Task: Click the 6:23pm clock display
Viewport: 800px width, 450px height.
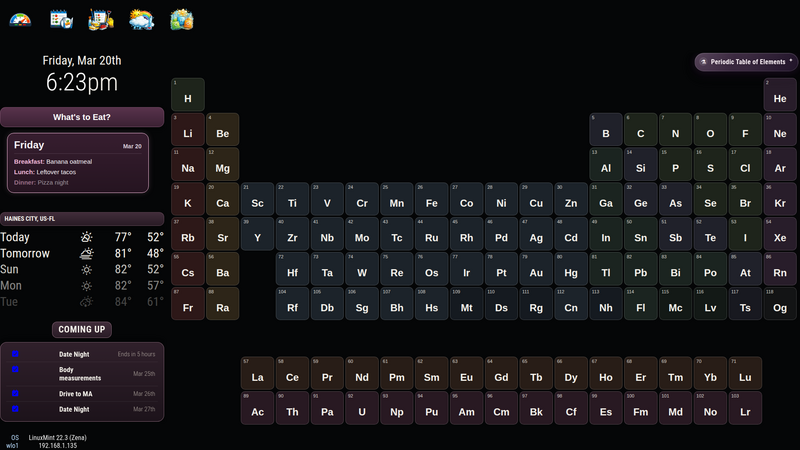Action: click(82, 82)
